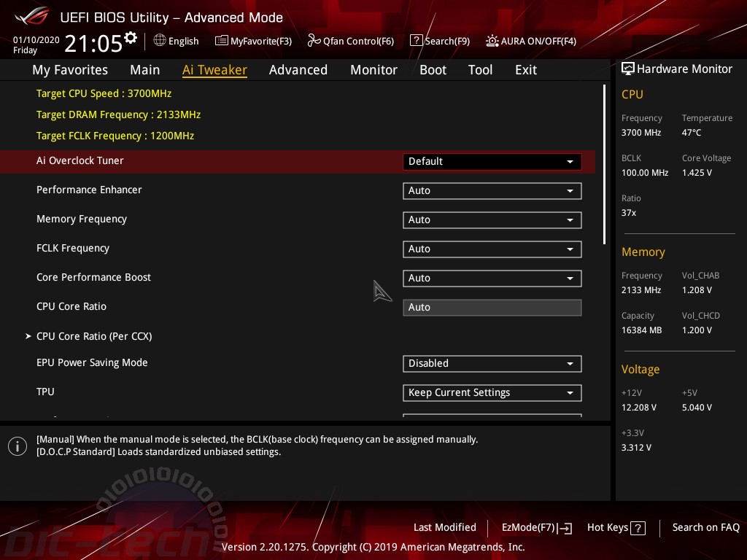Select the Ai Tweaker tab

(214, 70)
